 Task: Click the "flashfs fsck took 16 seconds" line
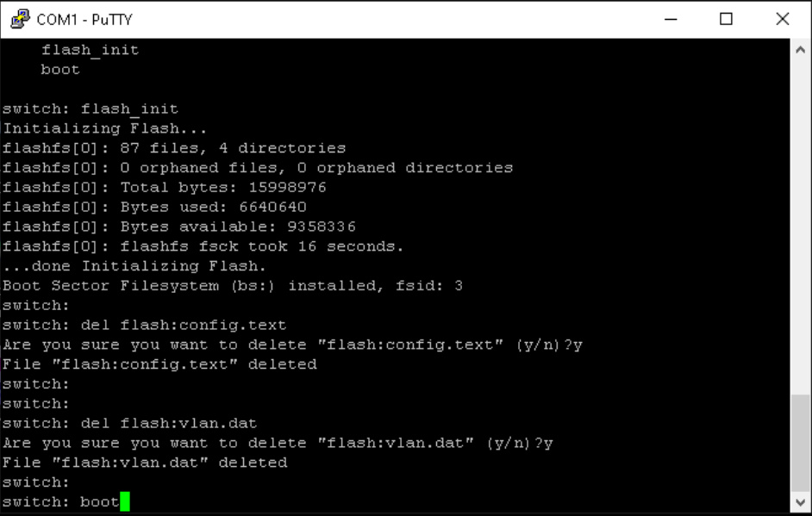coord(203,246)
